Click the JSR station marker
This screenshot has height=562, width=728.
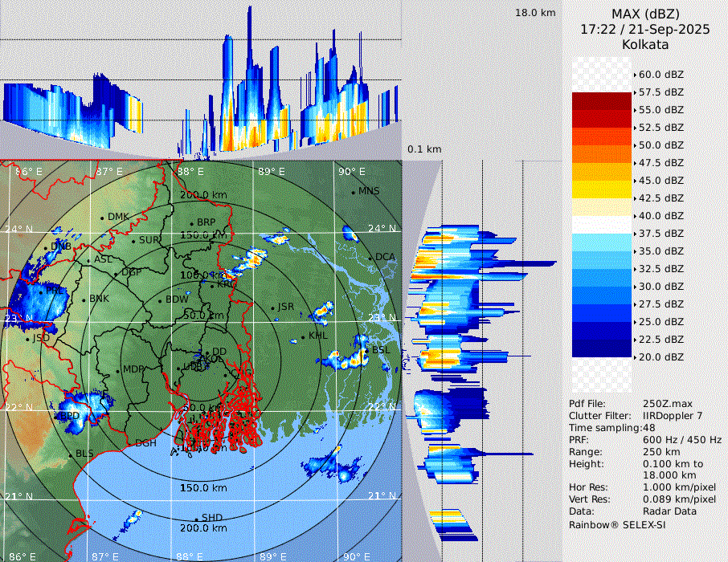point(272,307)
